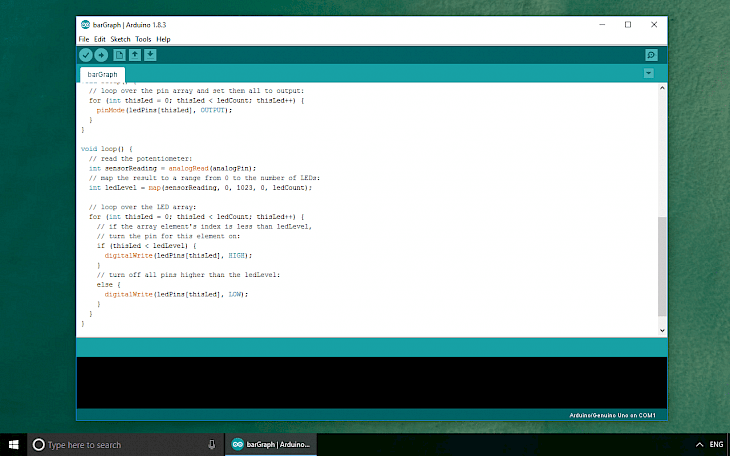Screen dimensions: 730x456
Task: Click the 'Type here to search' box
Action: tap(126, 445)
